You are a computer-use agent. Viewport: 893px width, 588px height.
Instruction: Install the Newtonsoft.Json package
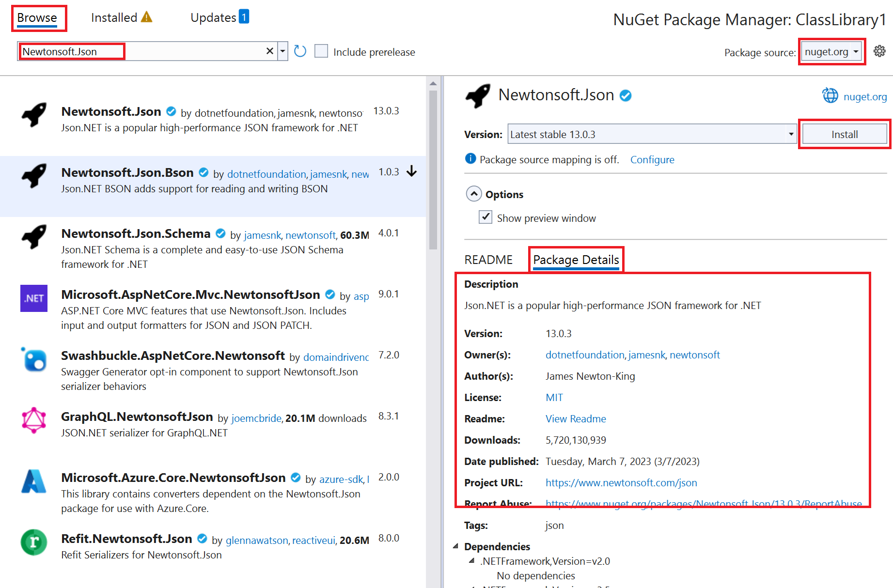click(x=844, y=134)
